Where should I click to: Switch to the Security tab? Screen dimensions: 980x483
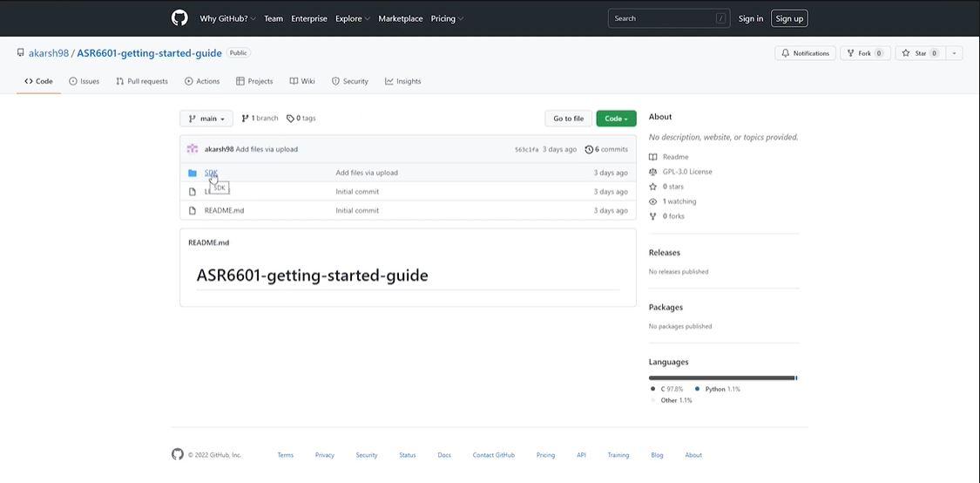pos(350,81)
